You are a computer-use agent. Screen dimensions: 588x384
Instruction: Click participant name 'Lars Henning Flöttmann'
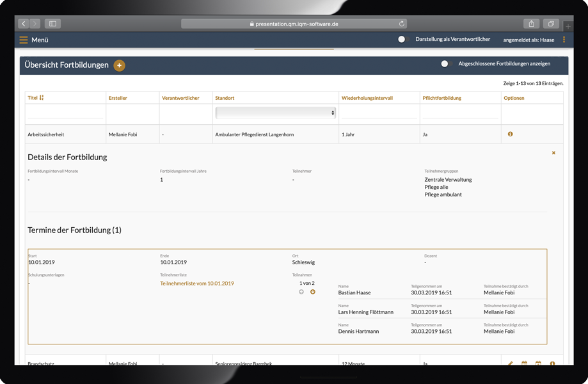[365, 312]
